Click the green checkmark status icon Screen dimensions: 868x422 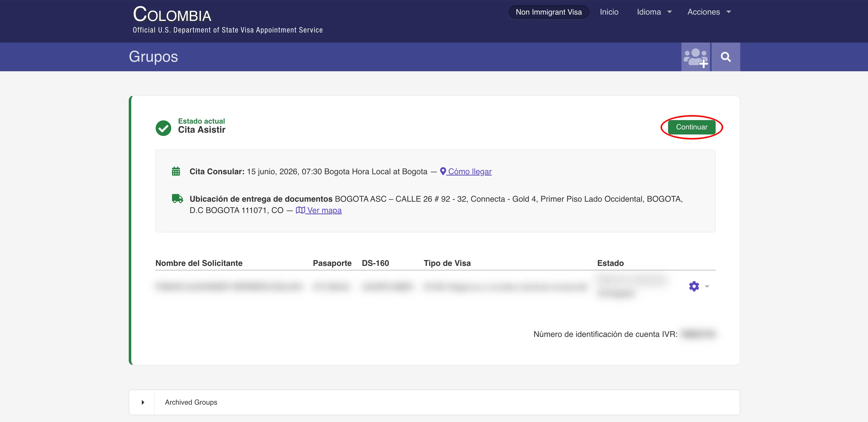tap(163, 128)
